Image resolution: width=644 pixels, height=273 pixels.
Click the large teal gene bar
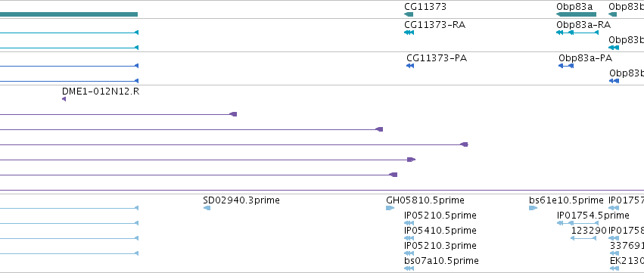point(69,14)
